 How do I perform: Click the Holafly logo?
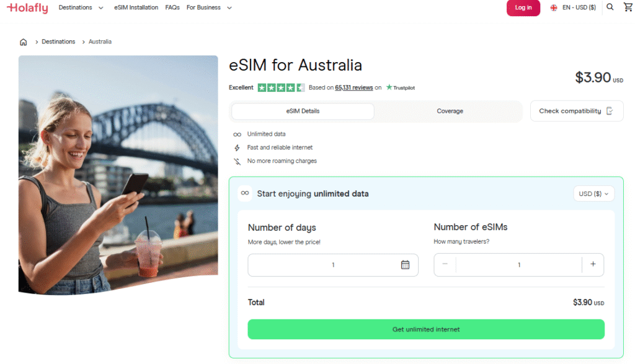(27, 7)
